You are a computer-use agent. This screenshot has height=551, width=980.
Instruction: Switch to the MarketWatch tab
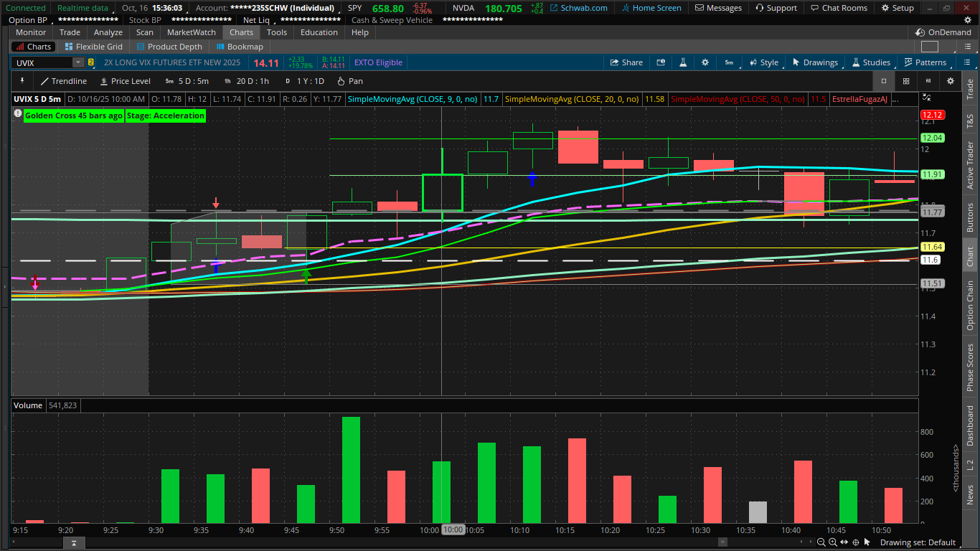191,32
